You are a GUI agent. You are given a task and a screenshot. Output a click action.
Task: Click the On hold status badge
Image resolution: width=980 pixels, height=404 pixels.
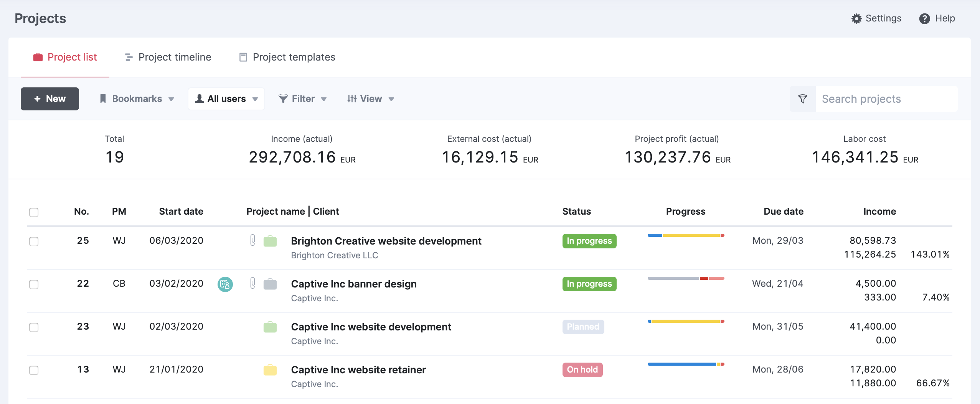coord(582,370)
